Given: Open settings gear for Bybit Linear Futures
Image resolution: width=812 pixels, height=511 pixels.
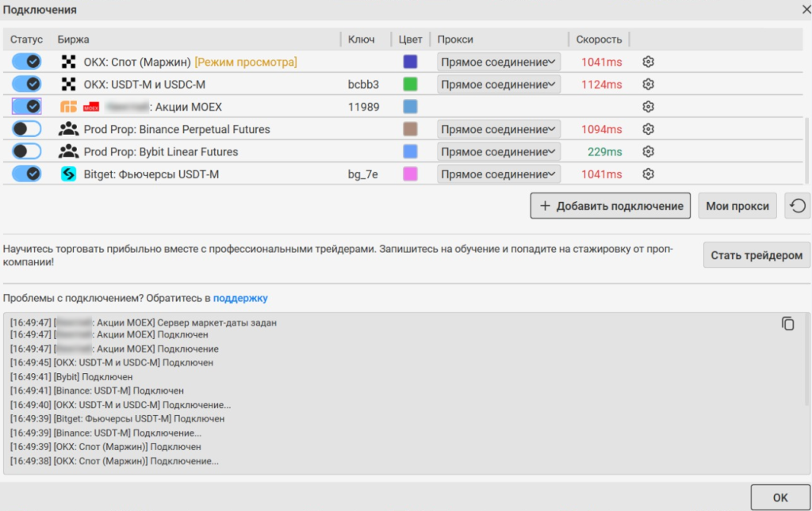Looking at the screenshot, I should tap(648, 152).
